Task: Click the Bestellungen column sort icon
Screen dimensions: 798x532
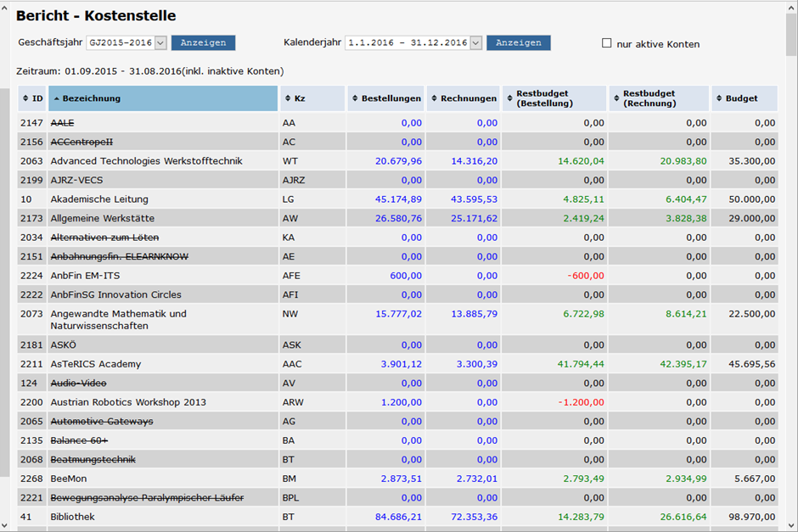Action: pyautogui.click(x=355, y=98)
